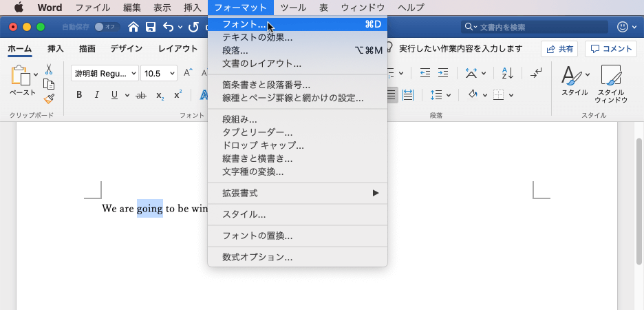Choose テキストの効果... menu item
The height and width of the screenshot is (310, 644).
point(297,37)
